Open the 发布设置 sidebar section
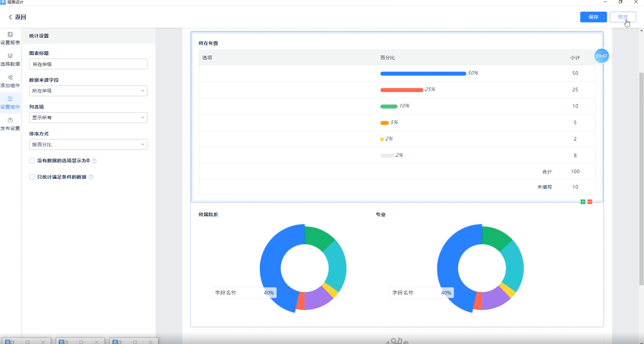Image resolution: width=644 pixels, height=344 pixels. [x=10, y=124]
